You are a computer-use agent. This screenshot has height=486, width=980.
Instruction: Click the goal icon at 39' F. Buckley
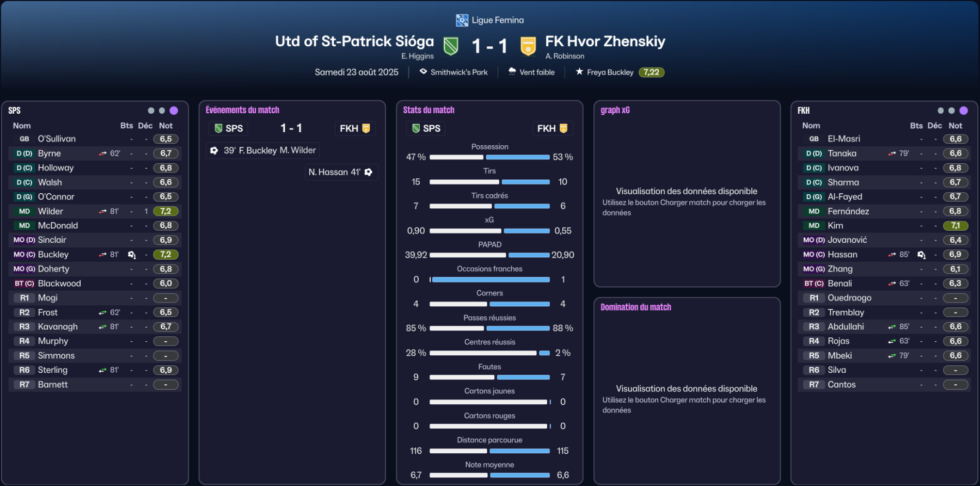214,151
